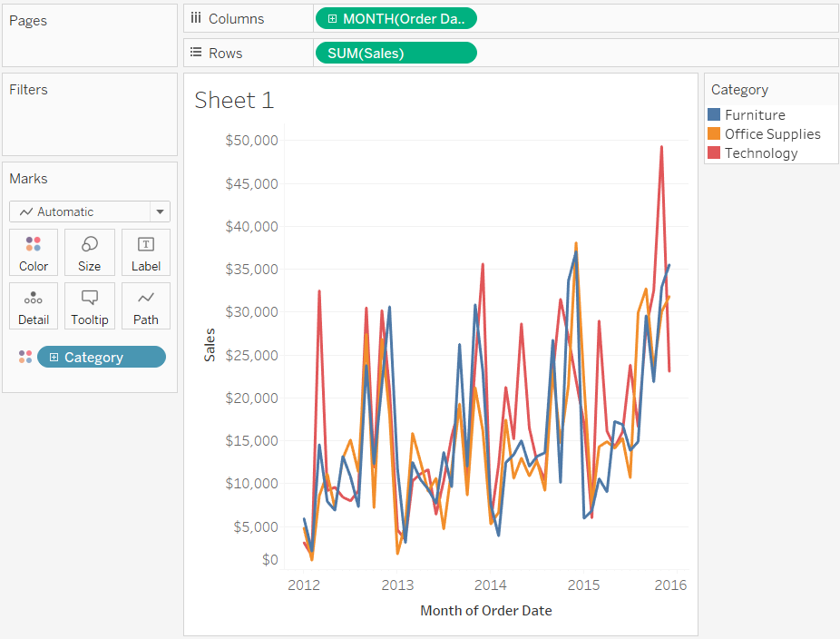Click the MONTH(Order Date) pill on Columns

tap(396, 18)
